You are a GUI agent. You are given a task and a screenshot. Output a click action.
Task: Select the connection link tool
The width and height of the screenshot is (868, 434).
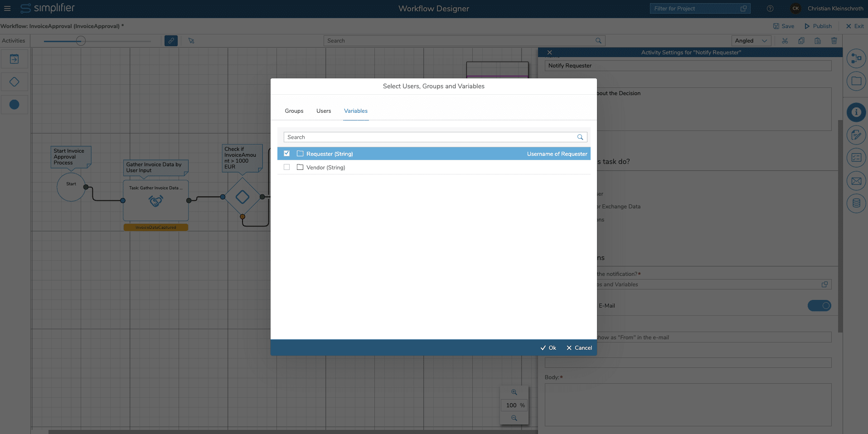click(171, 41)
